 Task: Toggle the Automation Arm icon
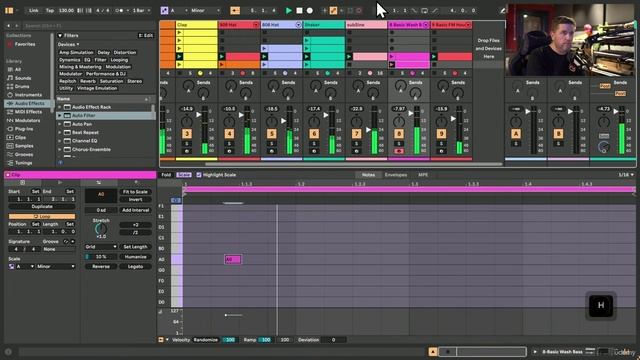click(333, 10)
